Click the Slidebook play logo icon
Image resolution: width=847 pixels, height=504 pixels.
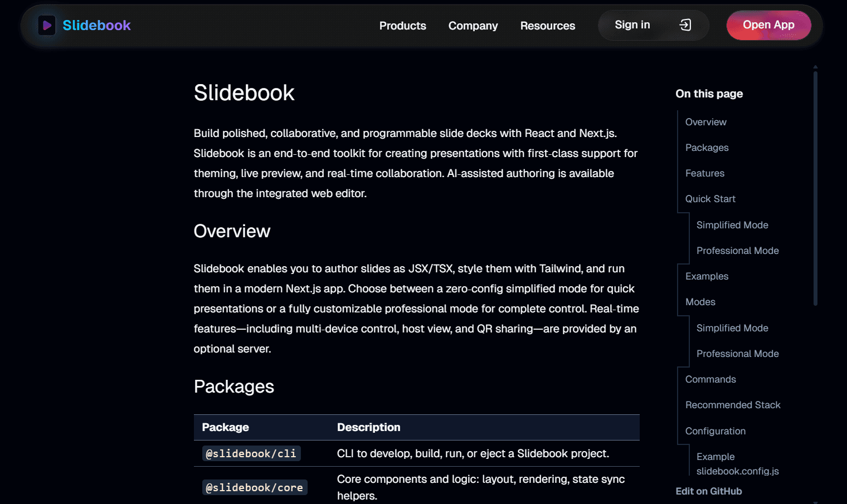[47, 26]
